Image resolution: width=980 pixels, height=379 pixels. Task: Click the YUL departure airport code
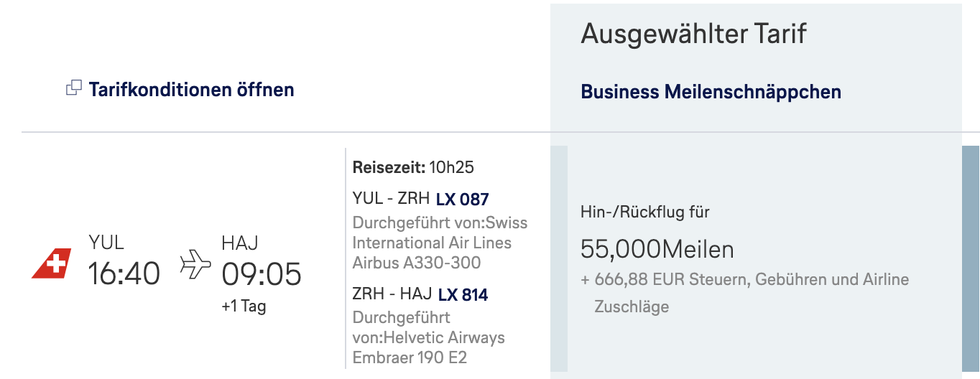106,242
